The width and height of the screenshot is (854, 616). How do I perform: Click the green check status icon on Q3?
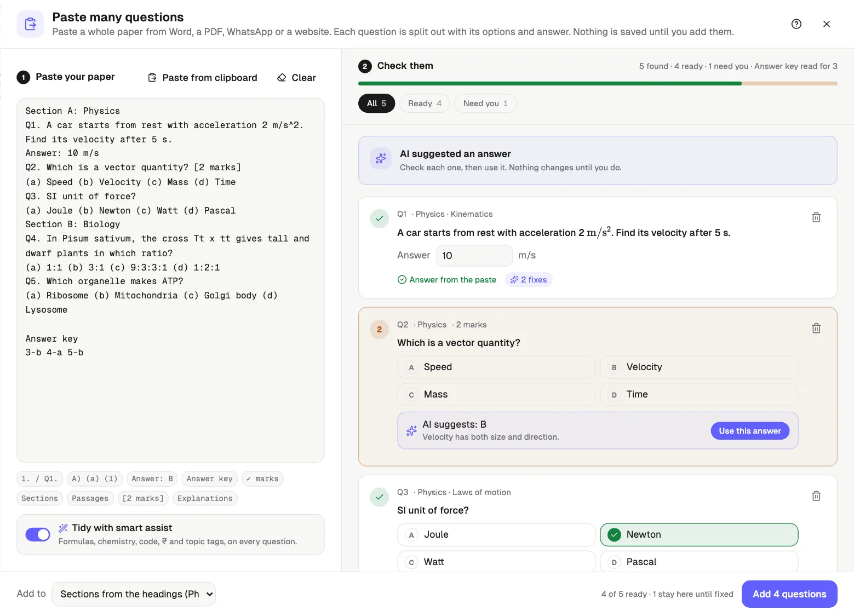(x=379, y=497)
